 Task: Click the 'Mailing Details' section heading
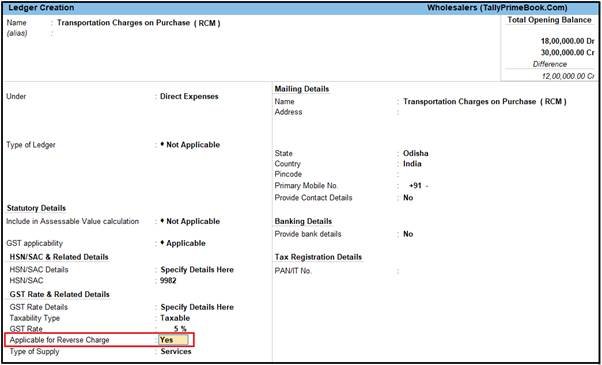coord(302,89)
